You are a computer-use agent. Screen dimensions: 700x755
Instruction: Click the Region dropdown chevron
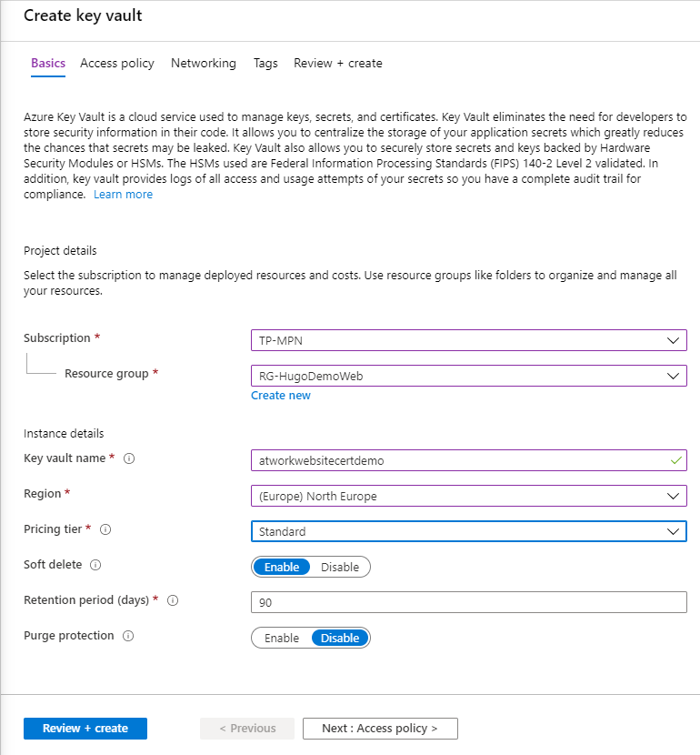(674, 496)
